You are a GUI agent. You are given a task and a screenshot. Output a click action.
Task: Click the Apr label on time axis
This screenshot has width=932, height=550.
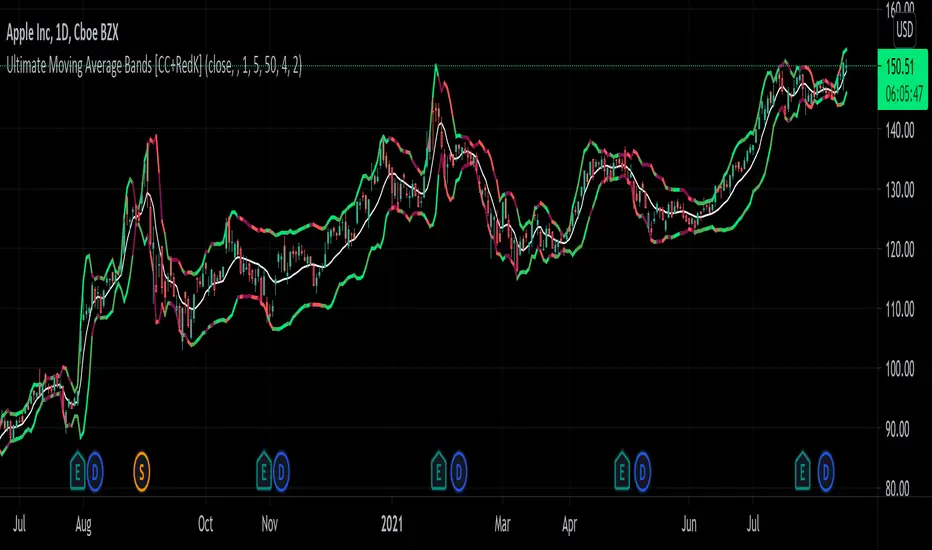(x=569, y=524)
